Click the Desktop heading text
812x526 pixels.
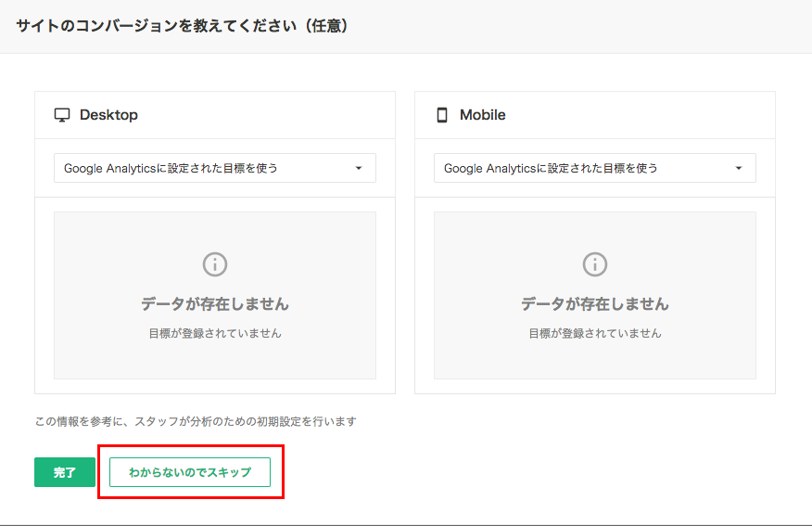pos(108,115)
